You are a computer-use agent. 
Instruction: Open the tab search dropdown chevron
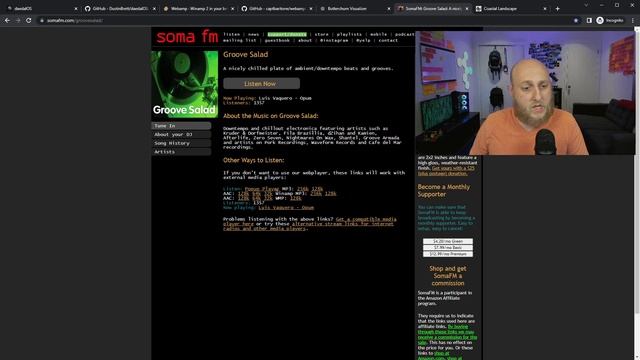coord(586,5)
